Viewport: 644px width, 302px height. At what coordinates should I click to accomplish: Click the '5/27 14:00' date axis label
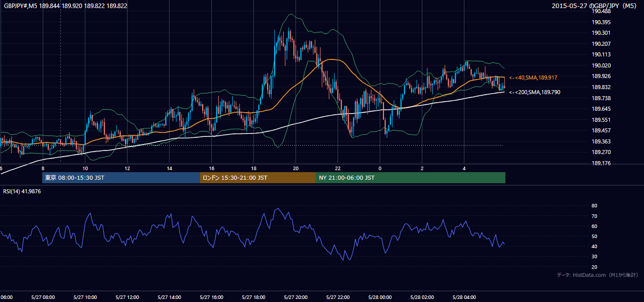[x=169, y=297]
